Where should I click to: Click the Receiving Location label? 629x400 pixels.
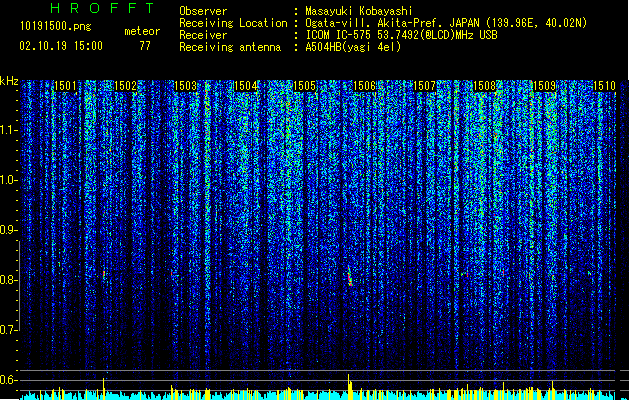pos(233,23)
